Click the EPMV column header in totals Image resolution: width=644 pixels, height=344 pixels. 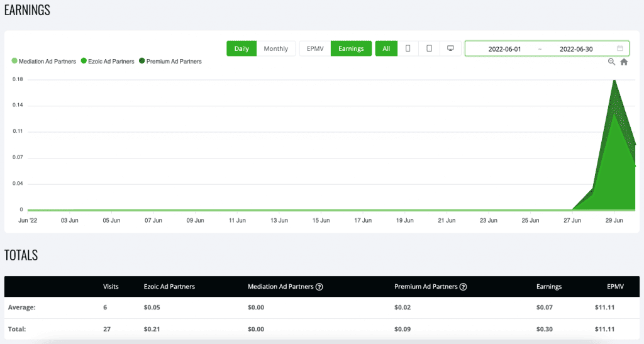coord(615,287)
